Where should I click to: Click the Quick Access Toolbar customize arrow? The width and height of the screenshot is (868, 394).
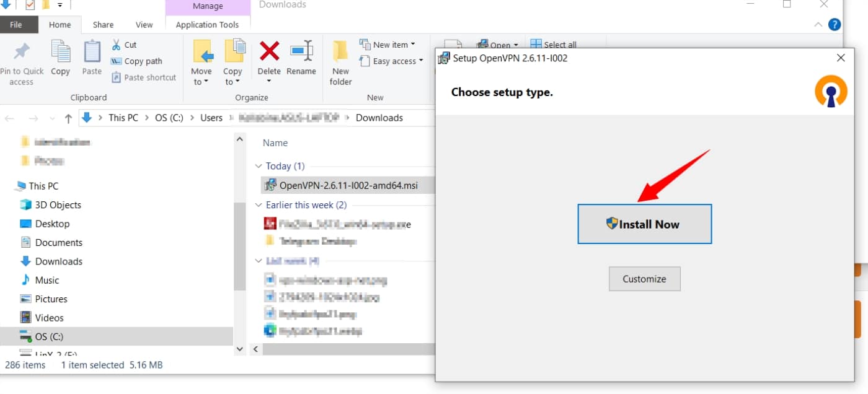tap(60, 6)
